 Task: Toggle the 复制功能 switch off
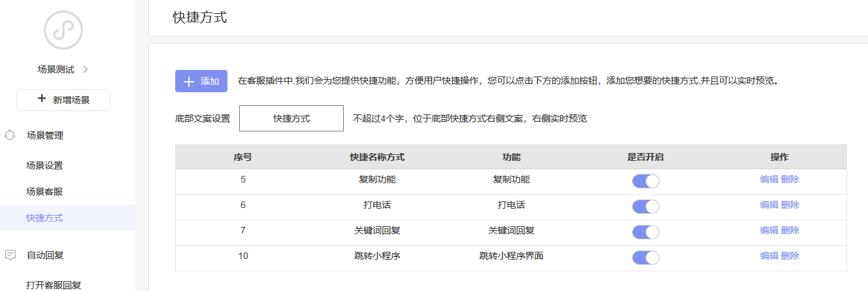645,181
